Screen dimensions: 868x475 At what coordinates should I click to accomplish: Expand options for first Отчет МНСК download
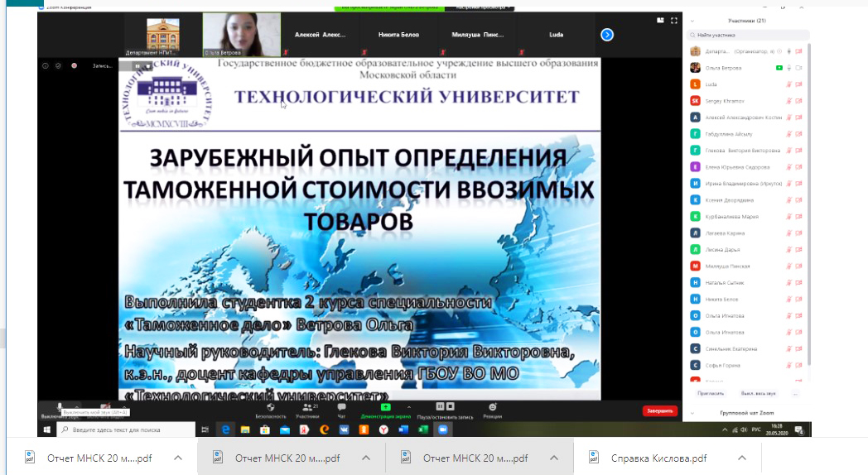point(178,458)
